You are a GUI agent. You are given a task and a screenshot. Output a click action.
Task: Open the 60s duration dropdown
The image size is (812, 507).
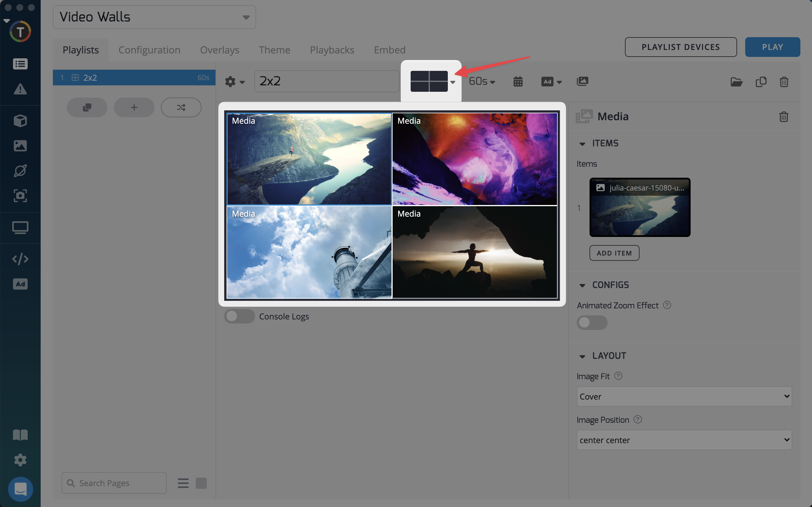click(x=482, y=82)
